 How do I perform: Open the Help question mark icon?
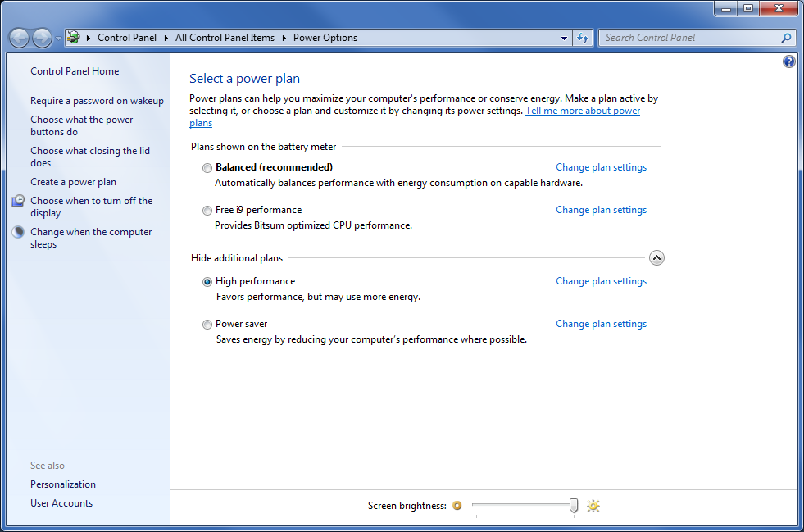[x=788, y=61]
